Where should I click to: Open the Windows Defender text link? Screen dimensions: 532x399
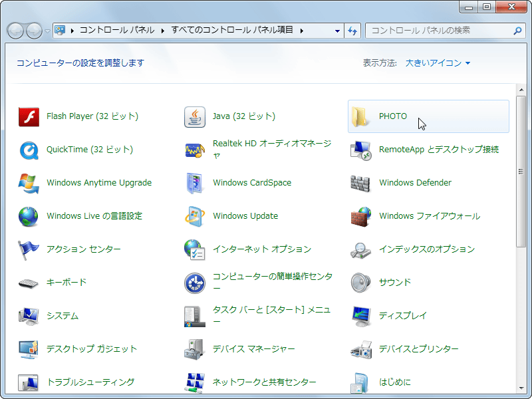coord(415,183)
